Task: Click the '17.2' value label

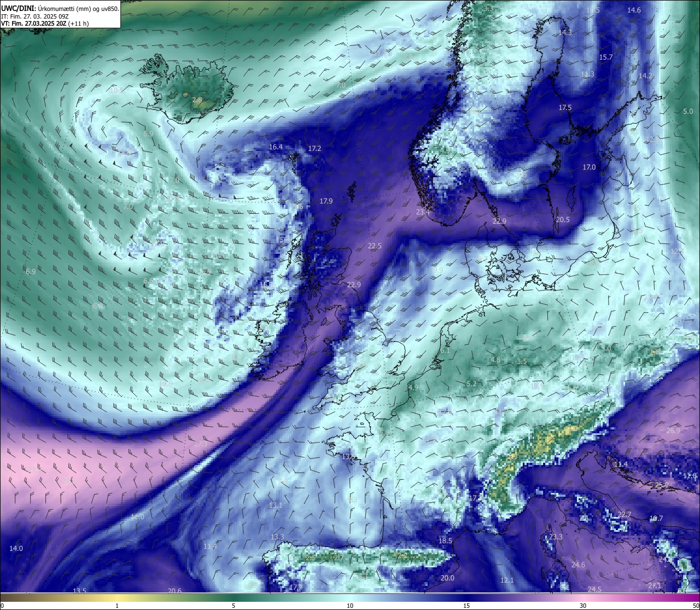Action: pos(314,148)
